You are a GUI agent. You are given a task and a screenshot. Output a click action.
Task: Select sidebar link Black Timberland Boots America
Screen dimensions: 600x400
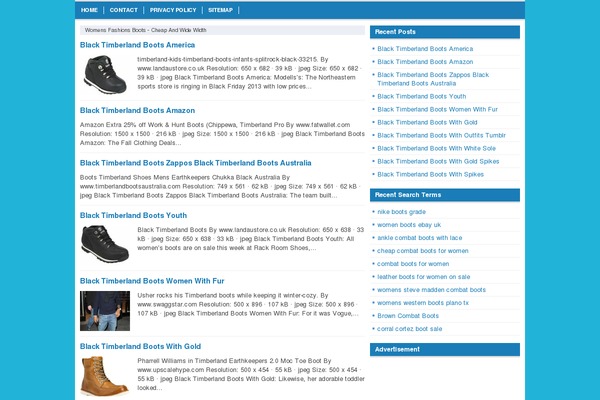(425, 49)
